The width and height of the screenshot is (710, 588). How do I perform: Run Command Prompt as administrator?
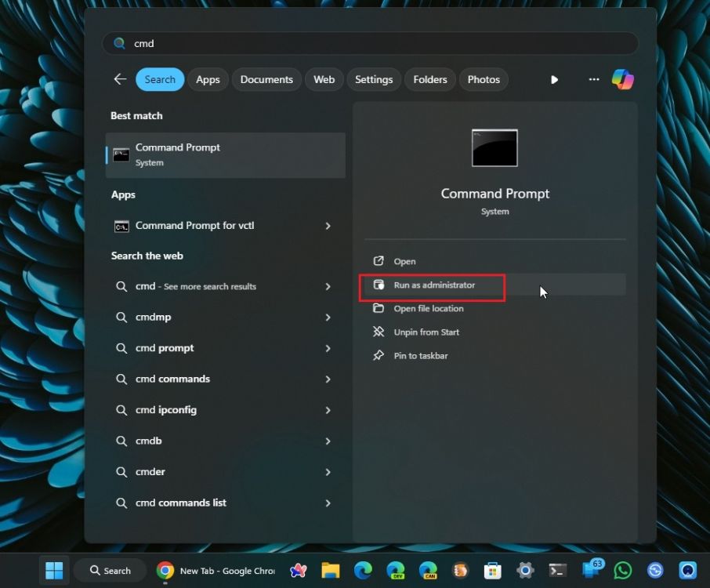pos(432,285)
